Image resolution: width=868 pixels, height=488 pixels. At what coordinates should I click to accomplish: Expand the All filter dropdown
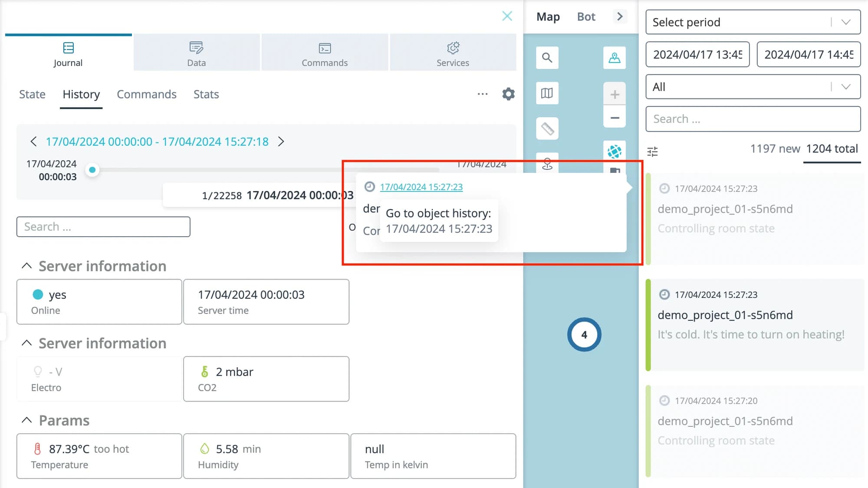(753, 87)
